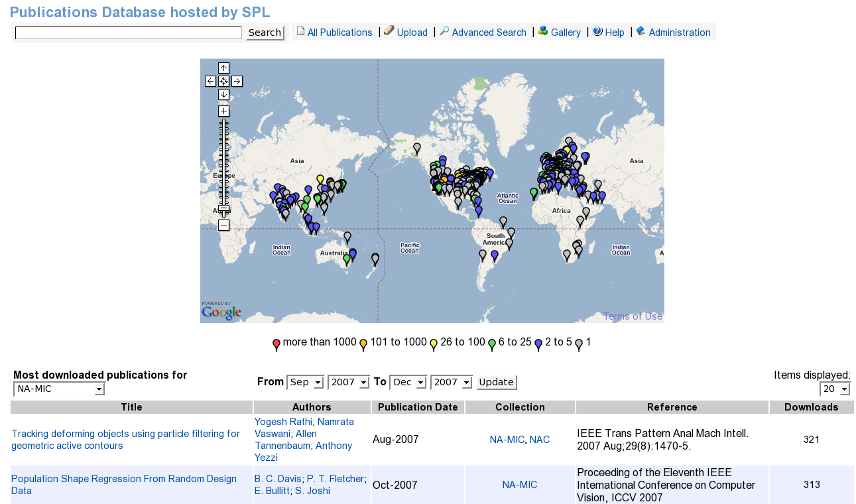This screenshot has width=856, height=504.
Task: Open All Publications menu item
Action: click(339, 32)
